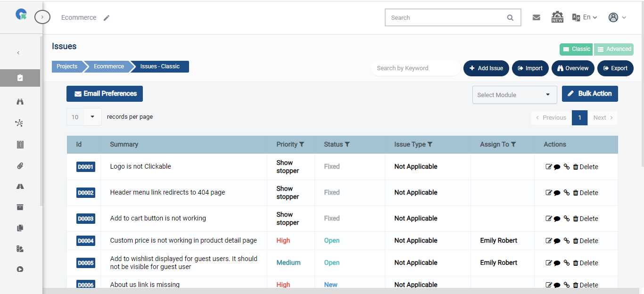
Task: Open the binoculars icon in the sidebar
Action: coord(20,102)
